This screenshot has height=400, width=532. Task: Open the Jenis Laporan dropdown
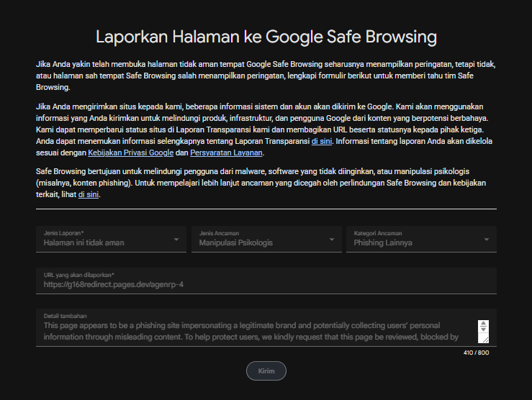(111, 240)
